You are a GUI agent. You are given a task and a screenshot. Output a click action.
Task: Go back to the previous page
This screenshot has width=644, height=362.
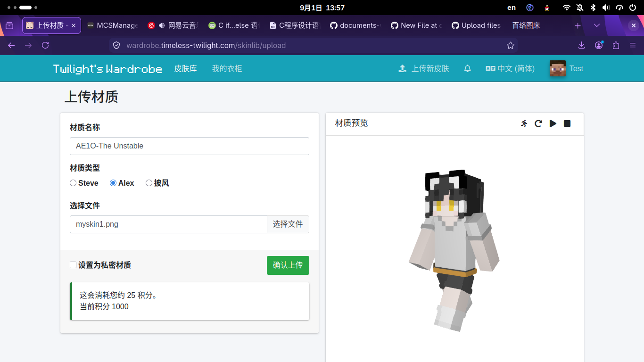11,45
